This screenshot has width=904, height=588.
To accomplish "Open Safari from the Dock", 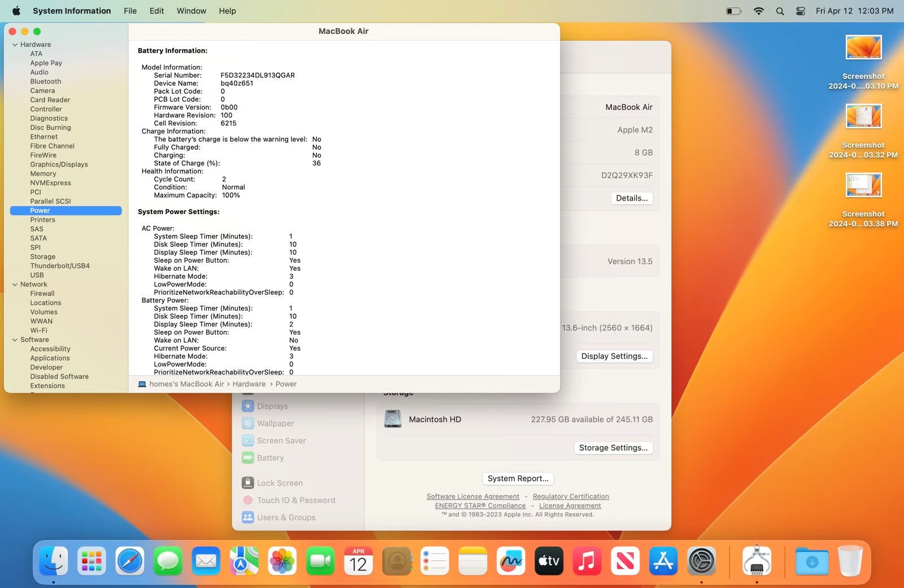I will pyautogui.click(x=129, y=561).
